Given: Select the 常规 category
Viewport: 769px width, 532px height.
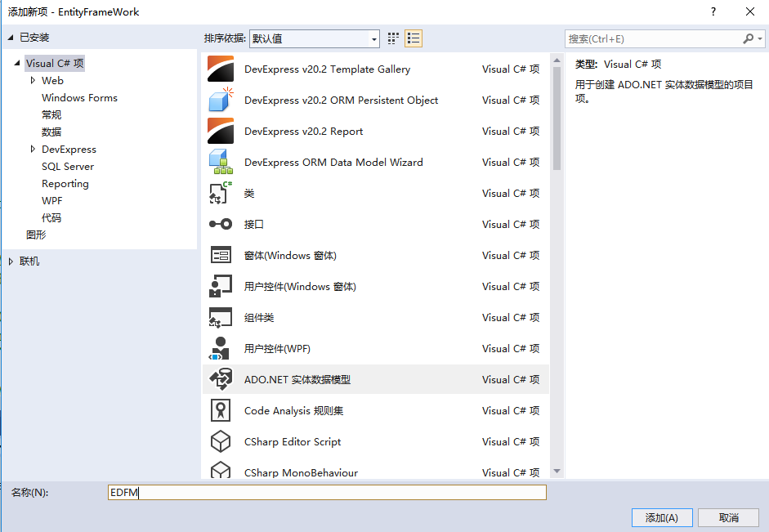Looking at the screenshot, I should (x=51, y=114).
